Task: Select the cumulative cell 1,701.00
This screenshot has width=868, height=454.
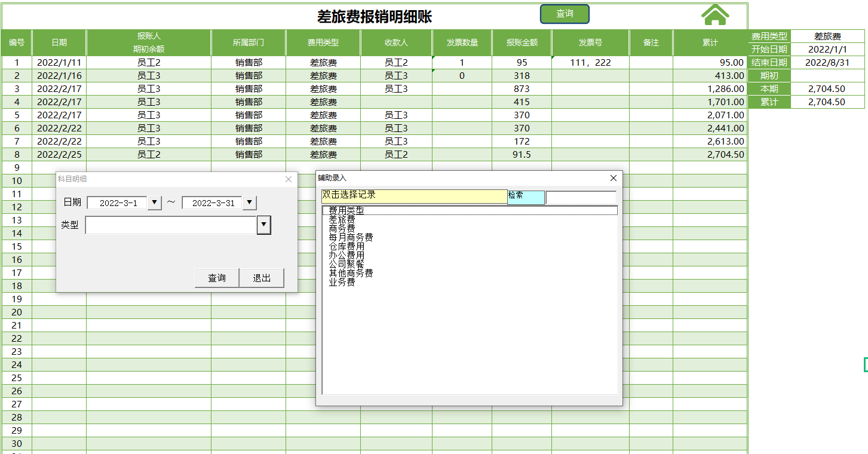Action: pyautogui.click(x=710, y=102)
